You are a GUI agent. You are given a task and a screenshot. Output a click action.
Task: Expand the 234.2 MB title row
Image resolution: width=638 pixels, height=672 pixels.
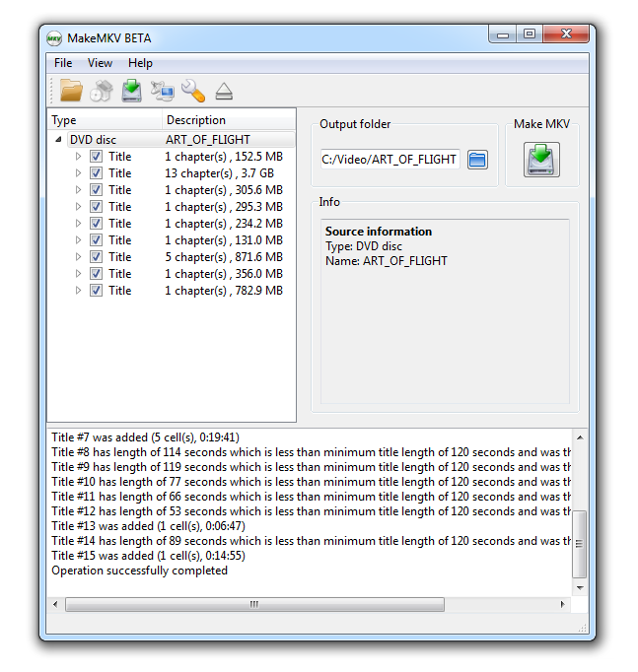click(78, 224)
